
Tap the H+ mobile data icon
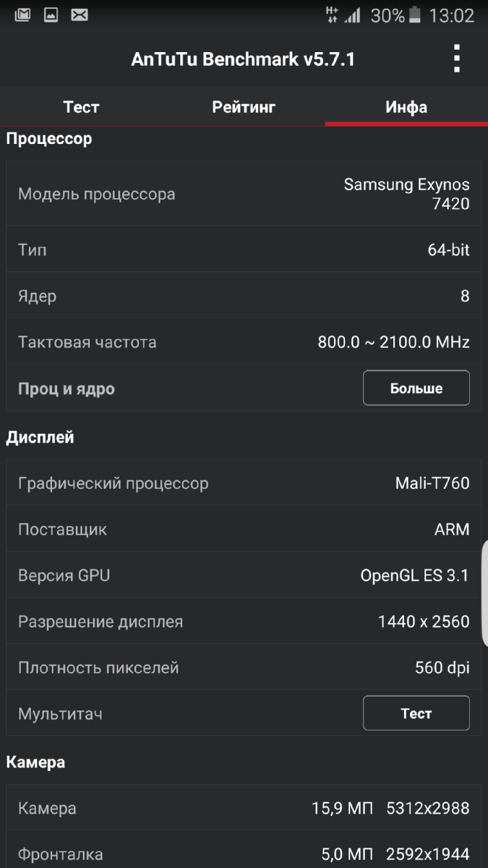coord(332,15)
